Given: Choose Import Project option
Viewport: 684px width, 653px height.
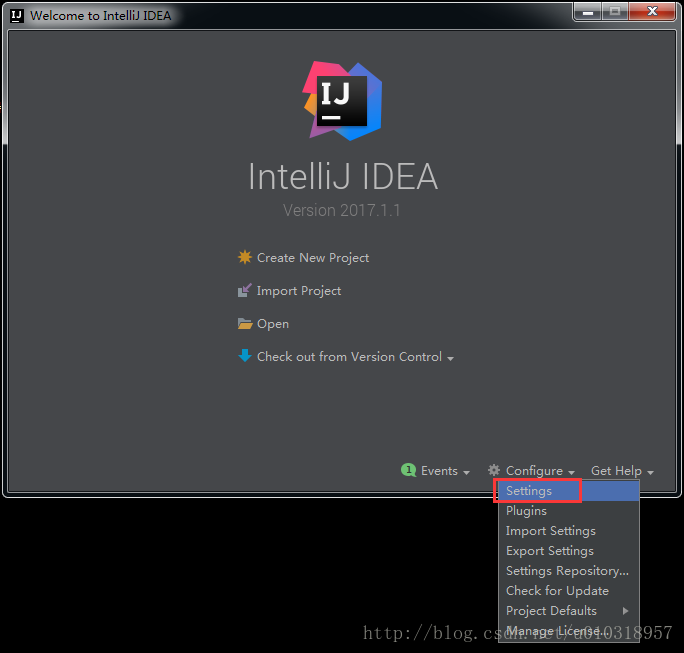Looking at the screenshot, I should click(299, 291).
